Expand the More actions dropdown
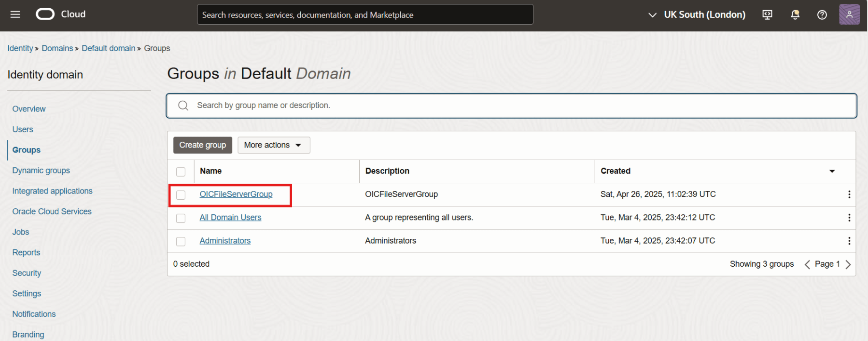Image resolution: width=868 pixels, height=341 pixels. tap(273, 145)
